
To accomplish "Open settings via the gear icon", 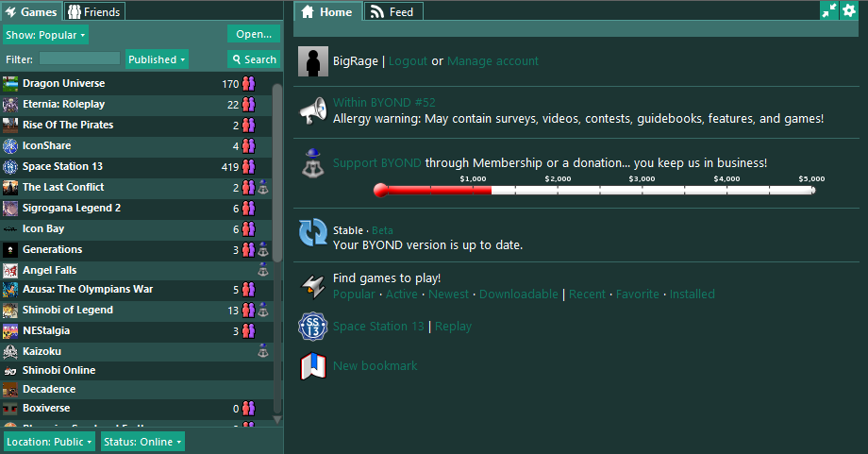I will 848,10.
